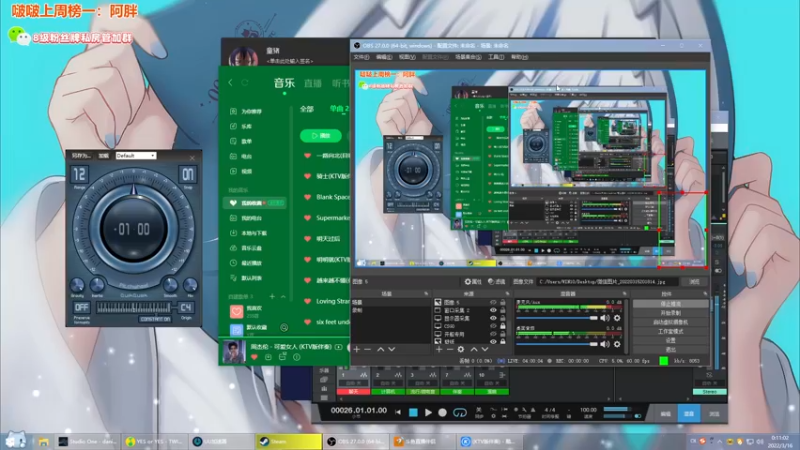Click the large center dial of vocal plugin
Screen dimensions: 800x450
click(x=134, y=229)
